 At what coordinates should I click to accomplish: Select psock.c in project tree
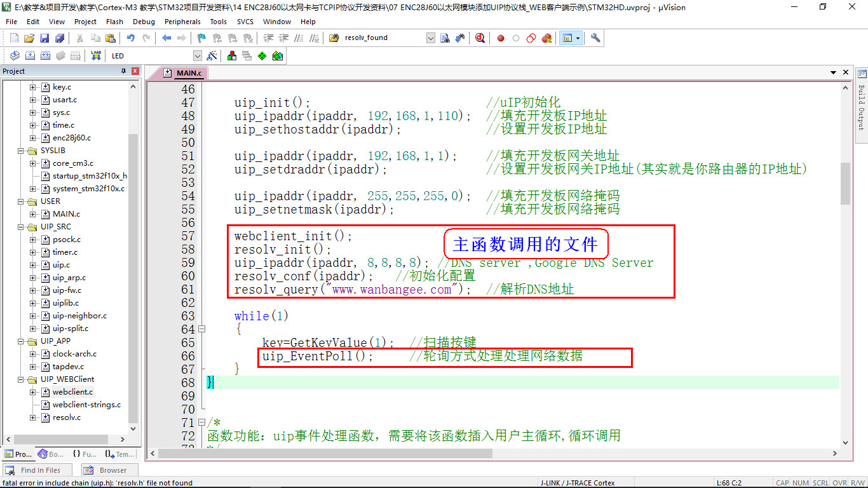(67, 240)
